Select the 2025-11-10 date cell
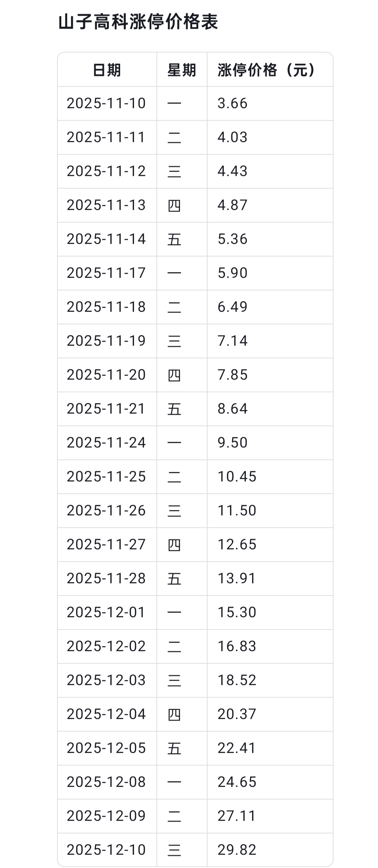 [x=106, y=103]
